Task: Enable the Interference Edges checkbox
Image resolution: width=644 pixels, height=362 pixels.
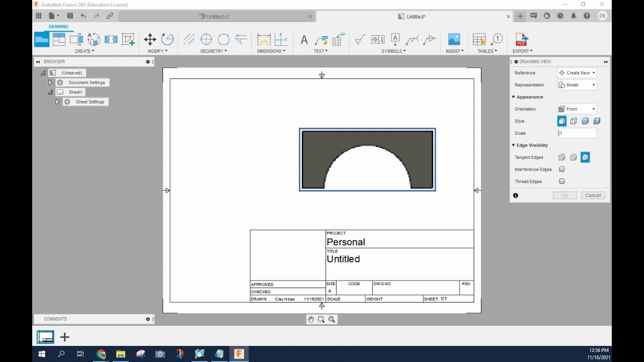Action: coord(562,169)
